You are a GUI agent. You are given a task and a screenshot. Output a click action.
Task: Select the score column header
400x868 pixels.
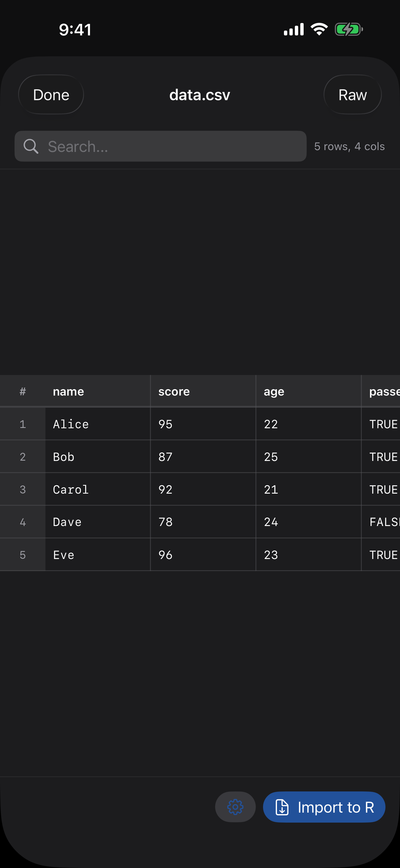coord(174,391)
